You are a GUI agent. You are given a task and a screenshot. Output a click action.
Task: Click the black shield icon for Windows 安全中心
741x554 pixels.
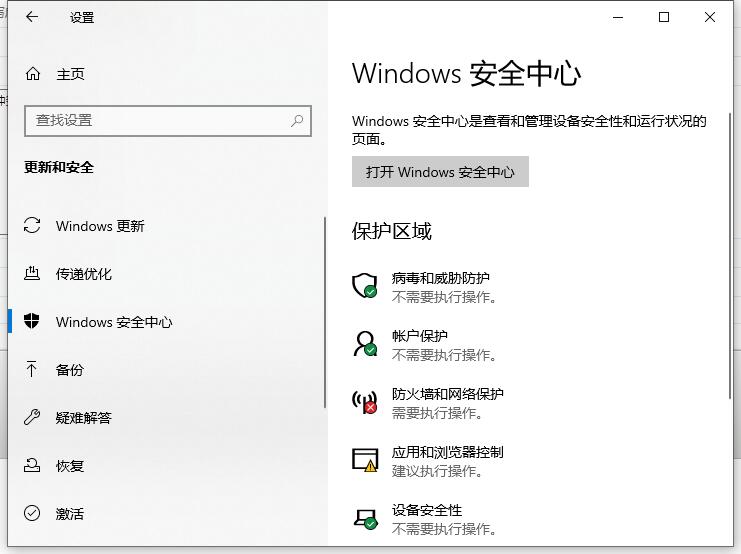point(32,321)
